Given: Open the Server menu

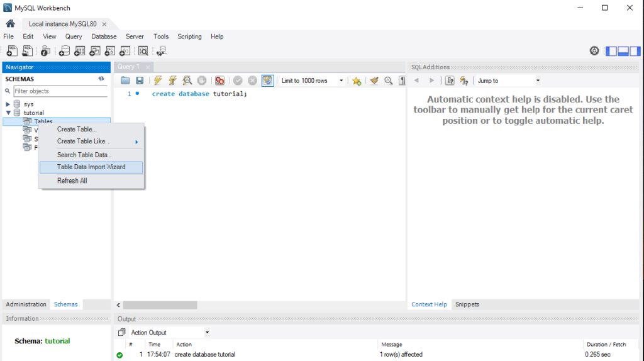Looking at the screenshot, I should pyautogui.click(x=135, y=36).
